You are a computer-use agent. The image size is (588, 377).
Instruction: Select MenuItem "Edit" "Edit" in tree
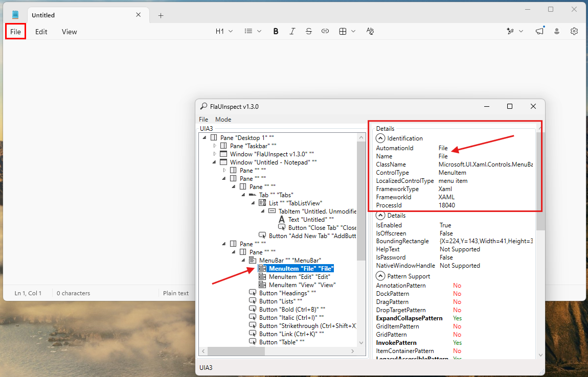[x=300, y=276]
